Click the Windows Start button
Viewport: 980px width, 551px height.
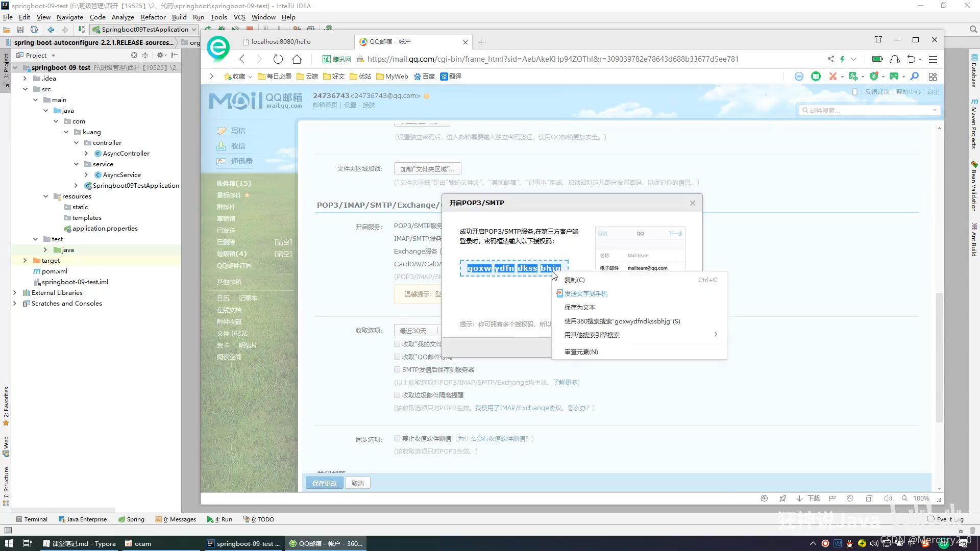tap(9, 543)
